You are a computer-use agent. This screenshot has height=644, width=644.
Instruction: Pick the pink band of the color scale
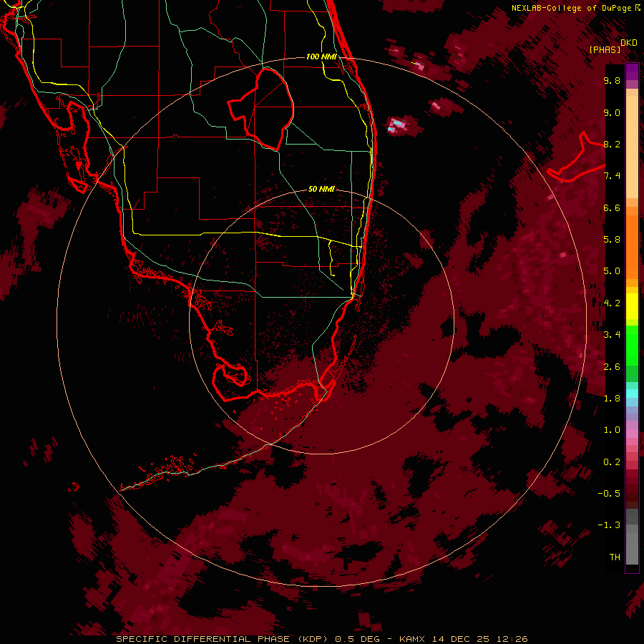click(632, 434)
